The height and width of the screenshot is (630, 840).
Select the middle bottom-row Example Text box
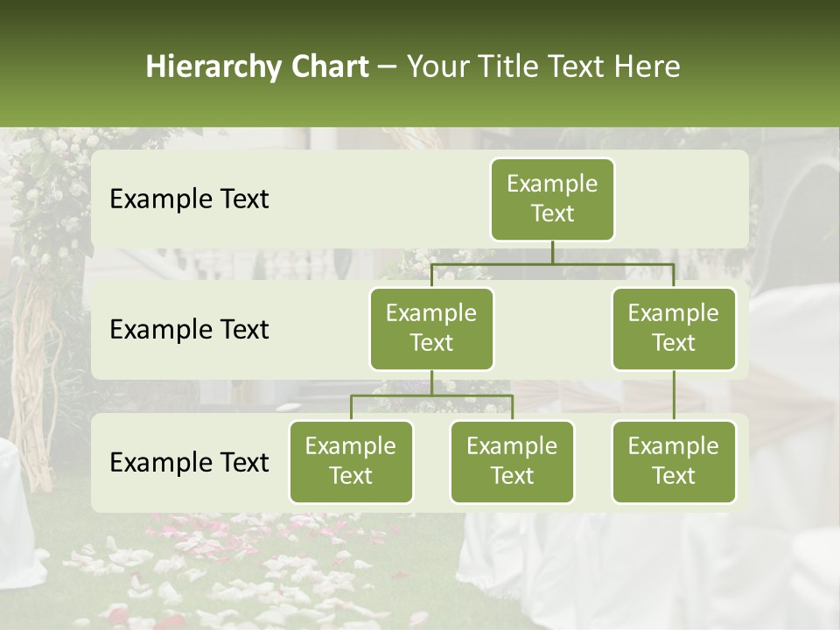pos(512,462)
